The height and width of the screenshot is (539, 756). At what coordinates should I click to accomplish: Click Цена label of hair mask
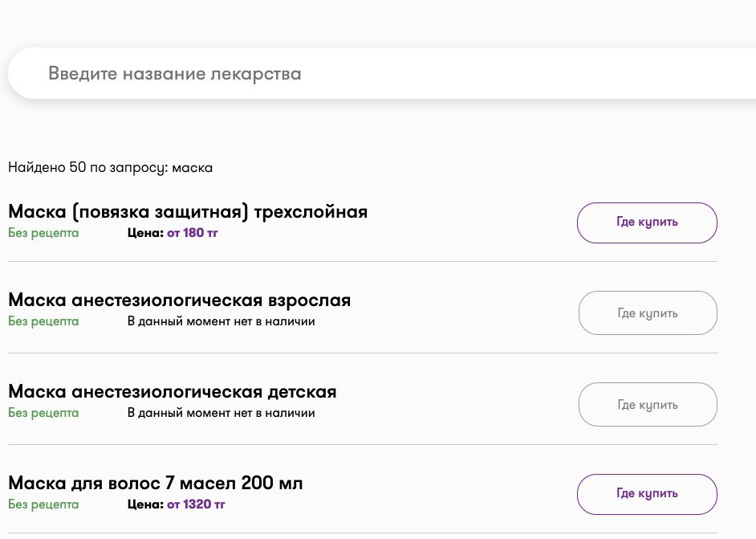145,504
